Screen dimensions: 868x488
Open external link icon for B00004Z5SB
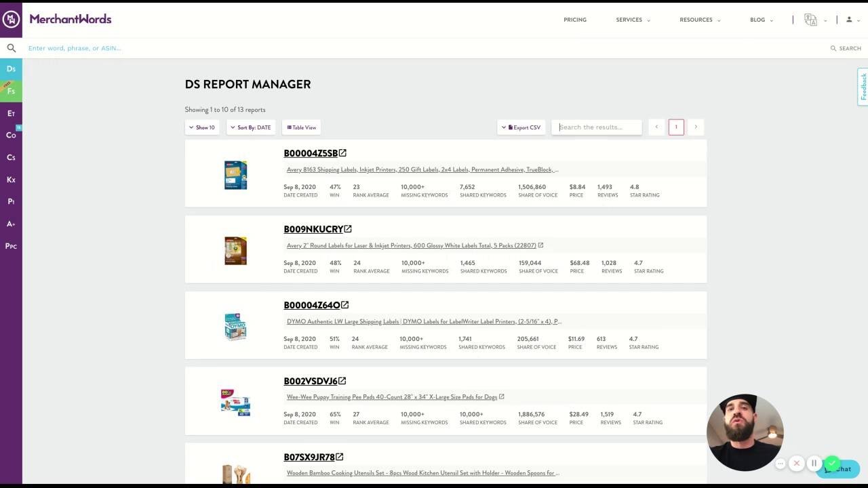(342, 153)
